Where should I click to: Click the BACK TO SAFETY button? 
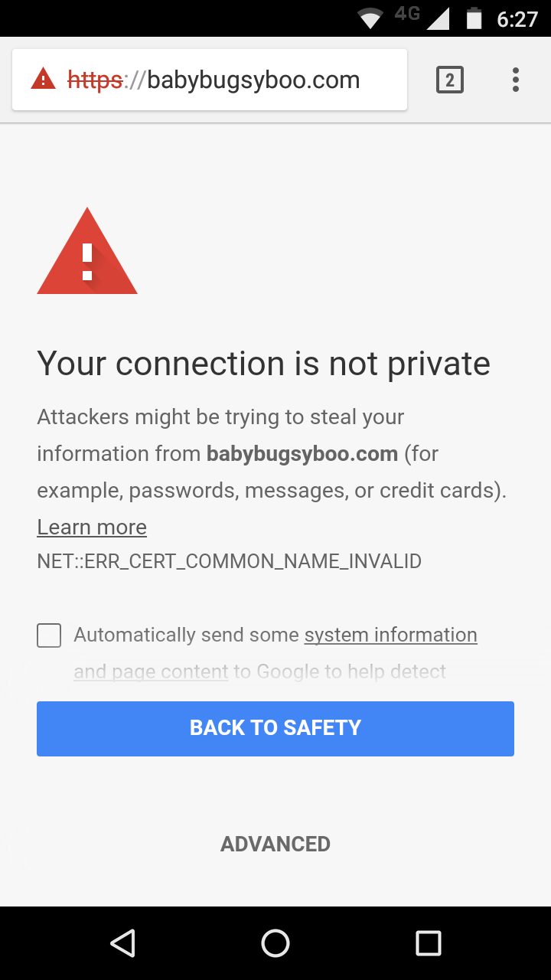[275, 729]
